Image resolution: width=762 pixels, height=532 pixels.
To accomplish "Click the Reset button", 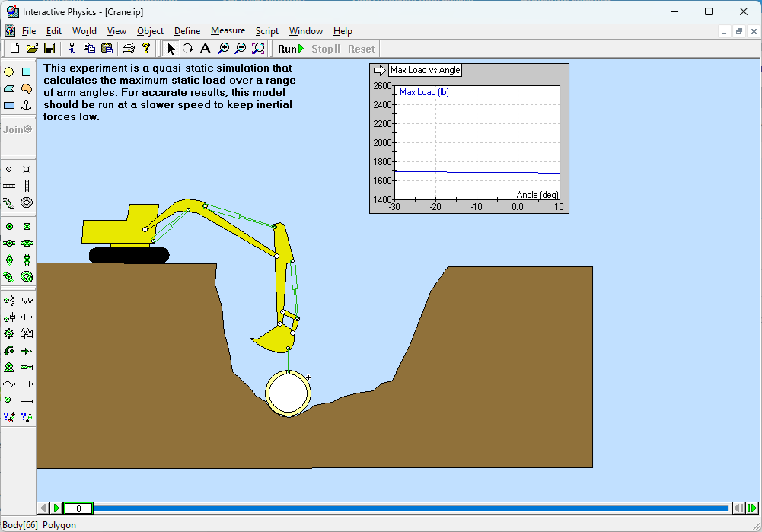I will pyautogui.click(x=361, y=49).
